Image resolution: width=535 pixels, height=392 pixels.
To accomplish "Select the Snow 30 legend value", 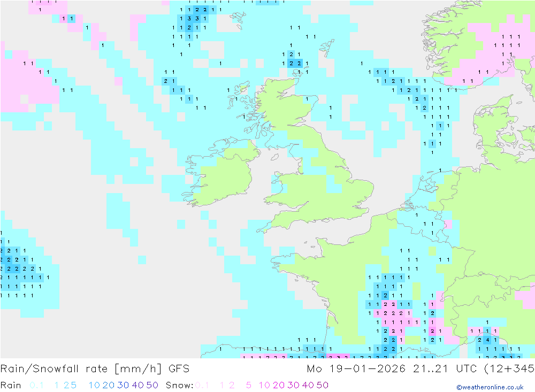I will (293, 385).
